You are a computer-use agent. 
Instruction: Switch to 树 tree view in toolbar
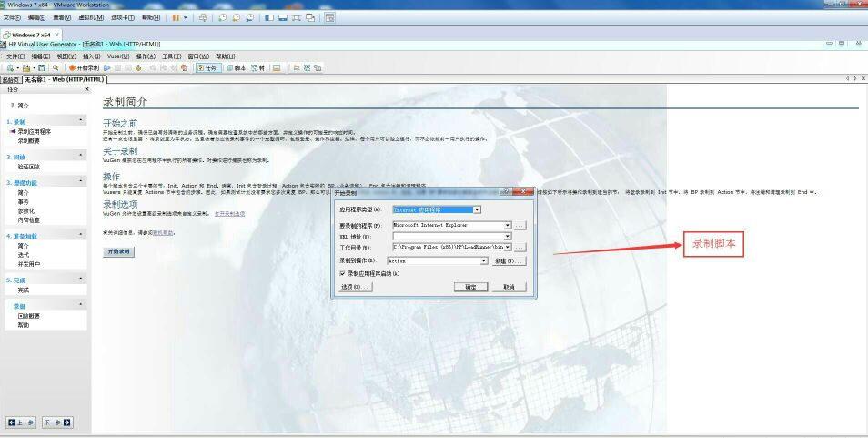[259, 67]
